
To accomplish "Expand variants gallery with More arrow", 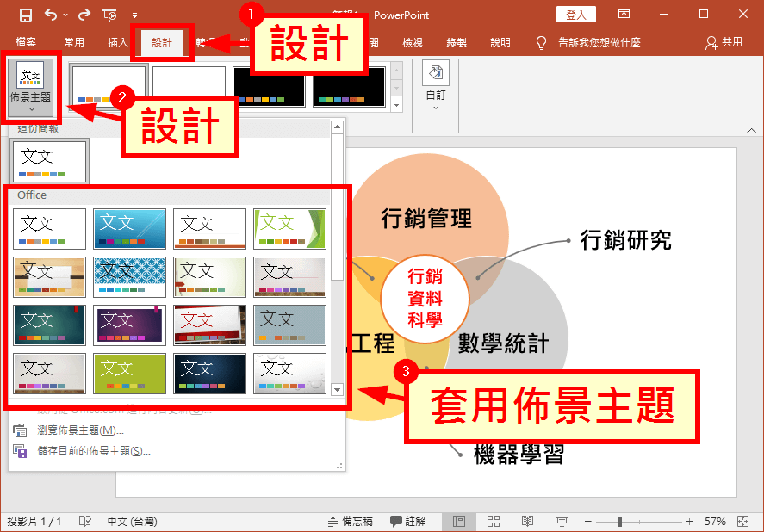I will click(x=396, y=104).
